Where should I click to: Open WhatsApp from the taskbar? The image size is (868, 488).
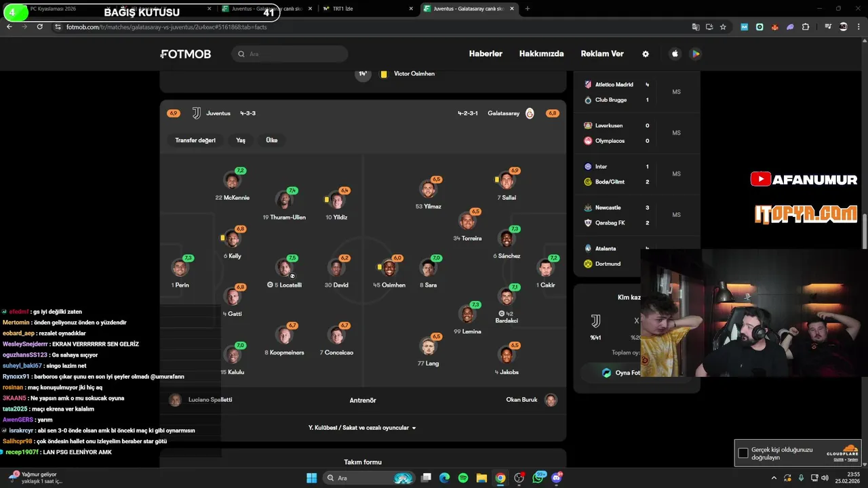[538, 478]
